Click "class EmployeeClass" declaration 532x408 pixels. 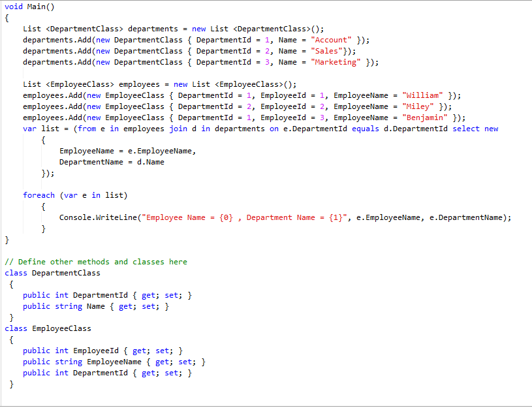tap(48, 328)
